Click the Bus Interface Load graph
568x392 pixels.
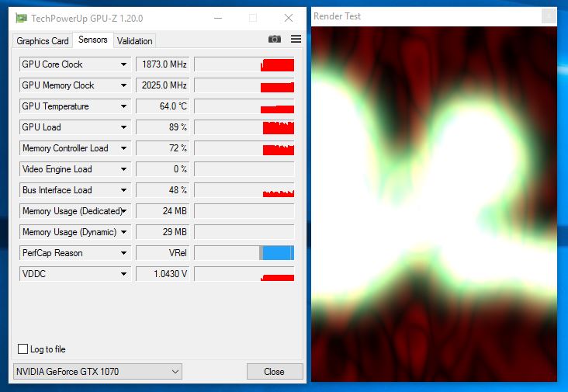244,190
